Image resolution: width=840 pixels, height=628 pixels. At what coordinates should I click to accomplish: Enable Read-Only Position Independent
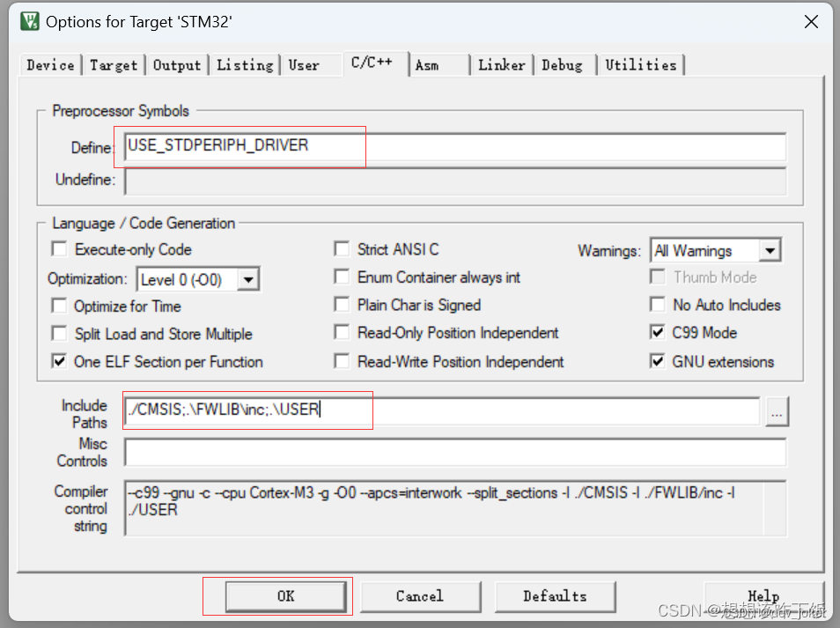click(x=342, y=332)
